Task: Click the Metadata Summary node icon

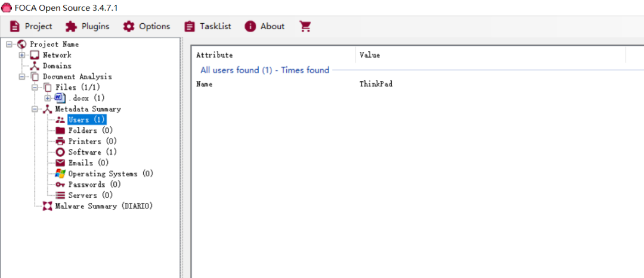Action: [48, 109]
